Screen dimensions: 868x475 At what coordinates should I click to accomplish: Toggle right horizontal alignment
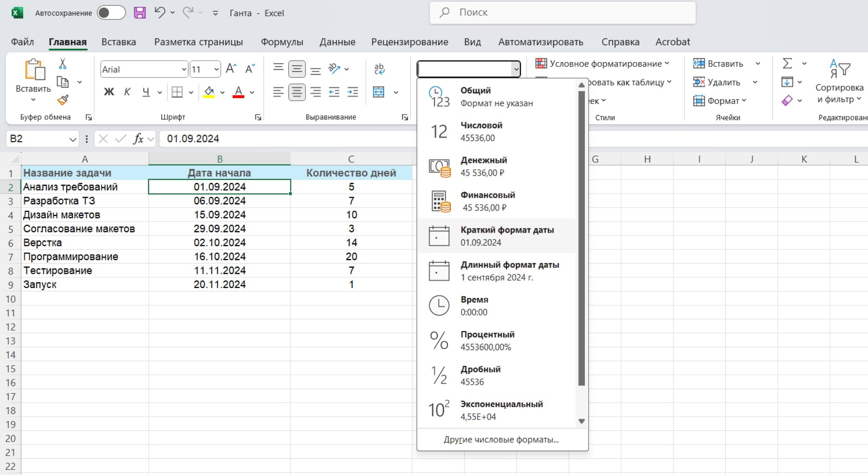pos(315,92)
